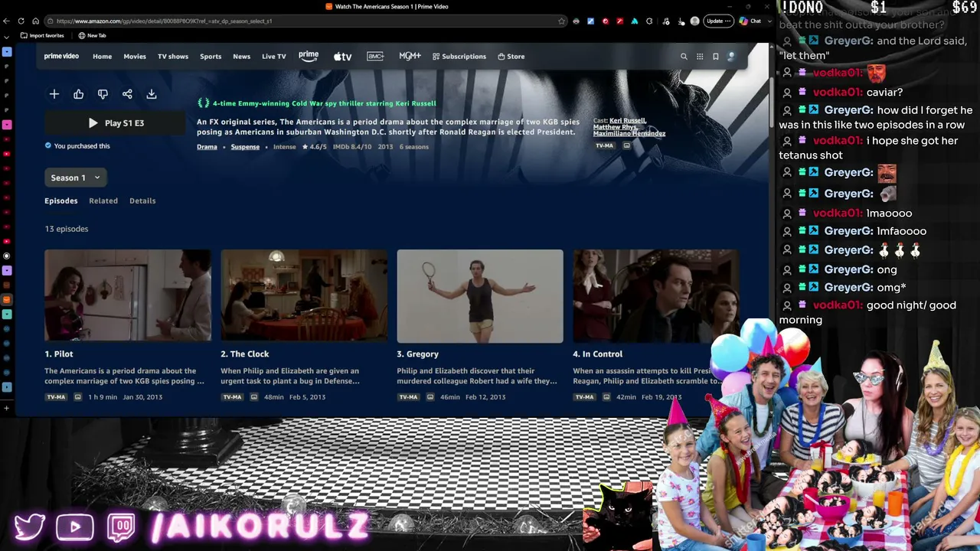
Task: Click the Play S1 E3 button
Action: click(x=115, y=123)
